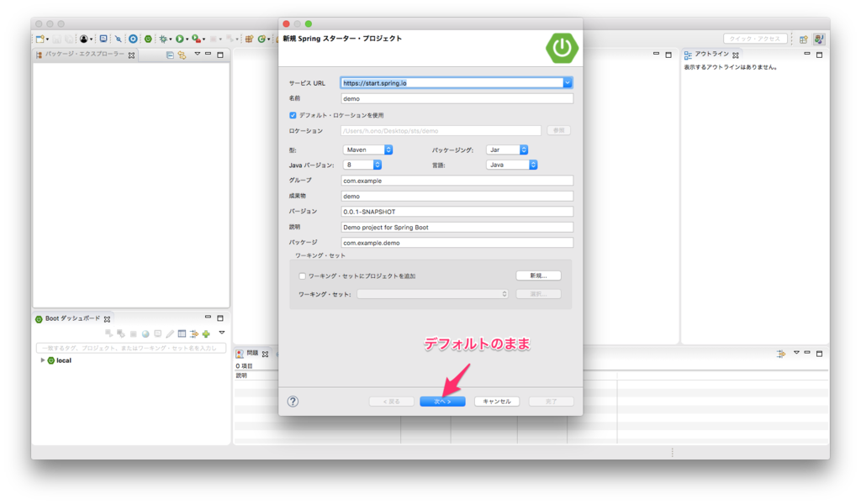861x504 pixels.
Task: Click the green Spring Boot icon in the toolbar
Action: (148, 39)
